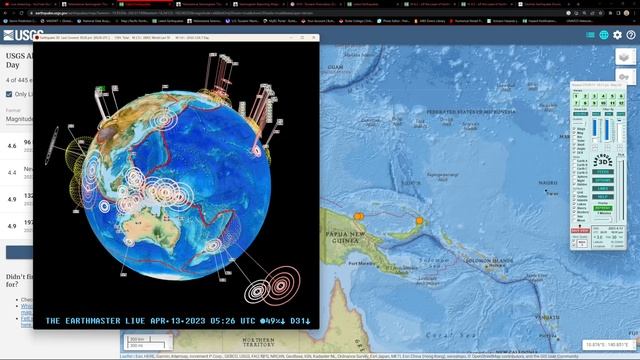The height and width of the screenshot is (360, 640).
Task: Select history button 1 in control panel
Action: pyautogui.click(x=576, y=96)
